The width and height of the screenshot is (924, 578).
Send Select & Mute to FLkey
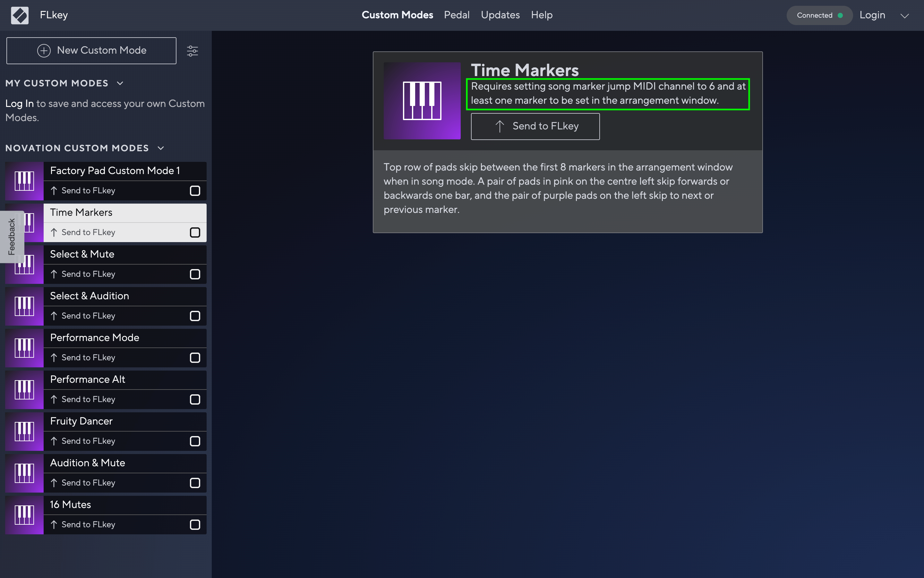point(83,274)
